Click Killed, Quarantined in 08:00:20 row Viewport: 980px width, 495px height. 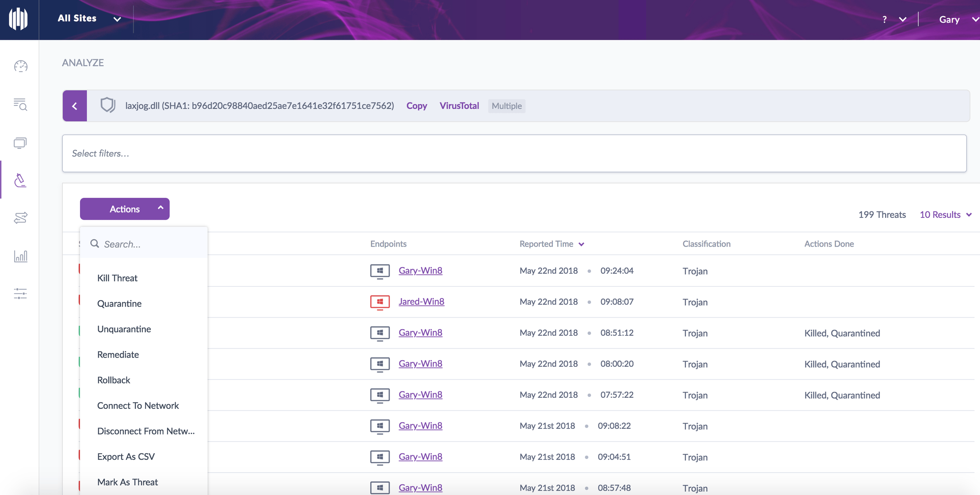(842, 364)
